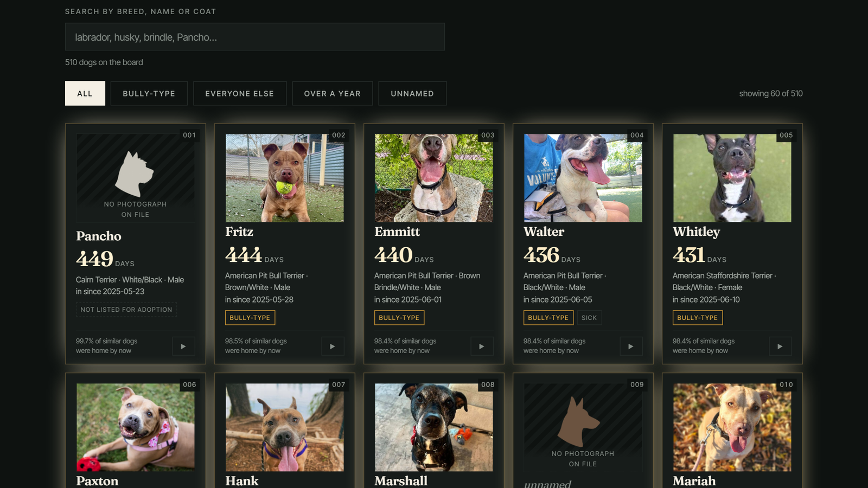Click Pancho's 449 days counter
The height and width of the screenshot is (488, 868).
105,259
